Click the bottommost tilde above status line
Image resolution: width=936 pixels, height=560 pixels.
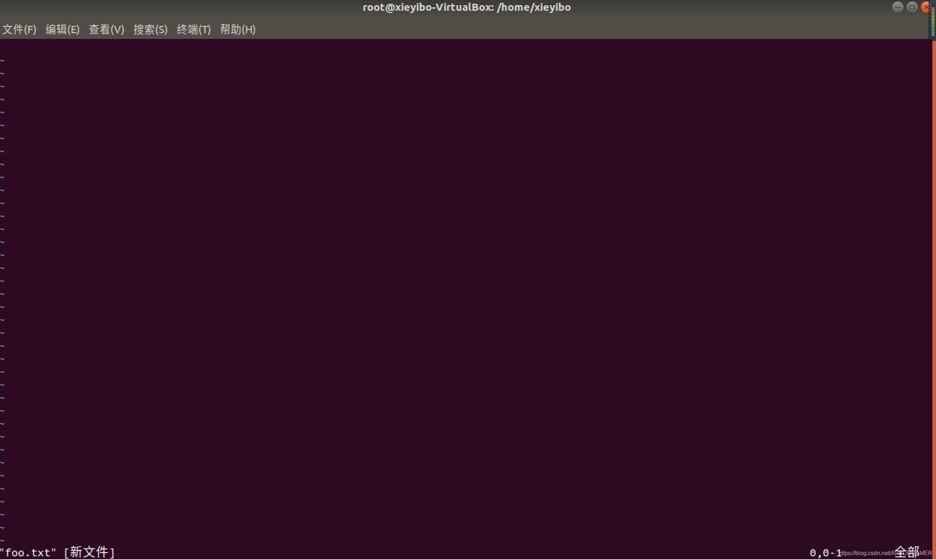2,541
